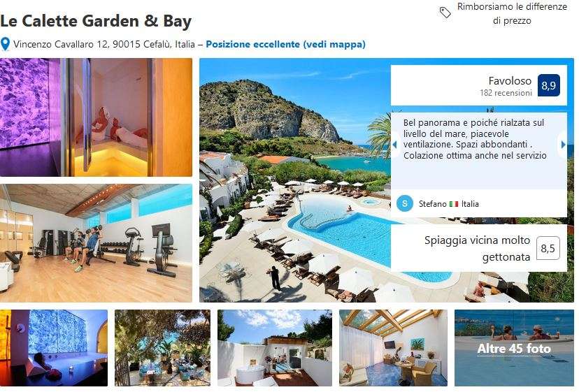Show the previous review with left arrow
The height and width of the screenshot is (392, 579).
(x=394, y=145)
